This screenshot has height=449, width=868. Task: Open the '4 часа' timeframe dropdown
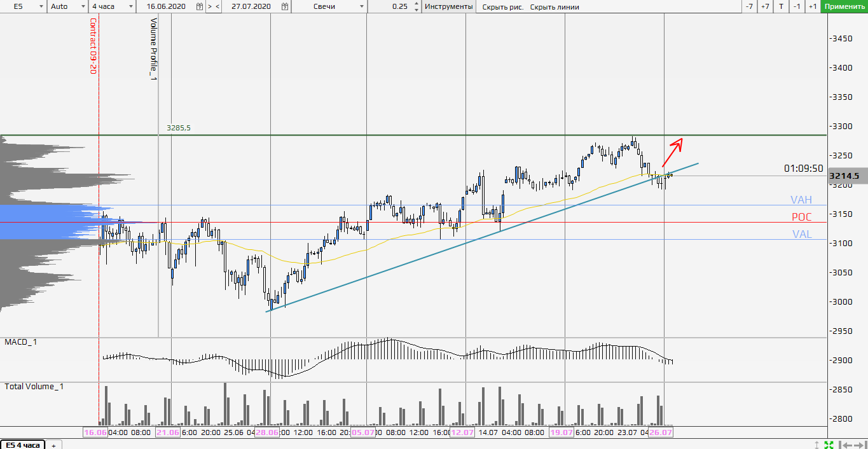coord(130,6)
